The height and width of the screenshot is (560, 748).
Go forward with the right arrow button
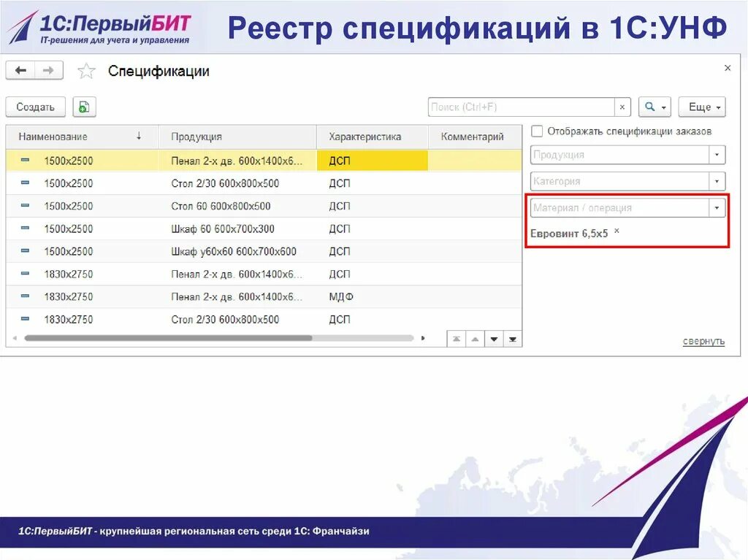point(48,71)
